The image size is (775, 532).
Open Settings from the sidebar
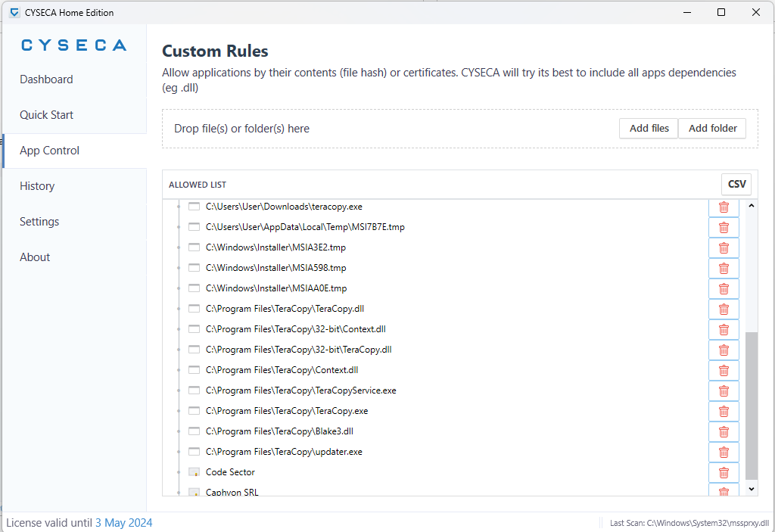[39, 222]
